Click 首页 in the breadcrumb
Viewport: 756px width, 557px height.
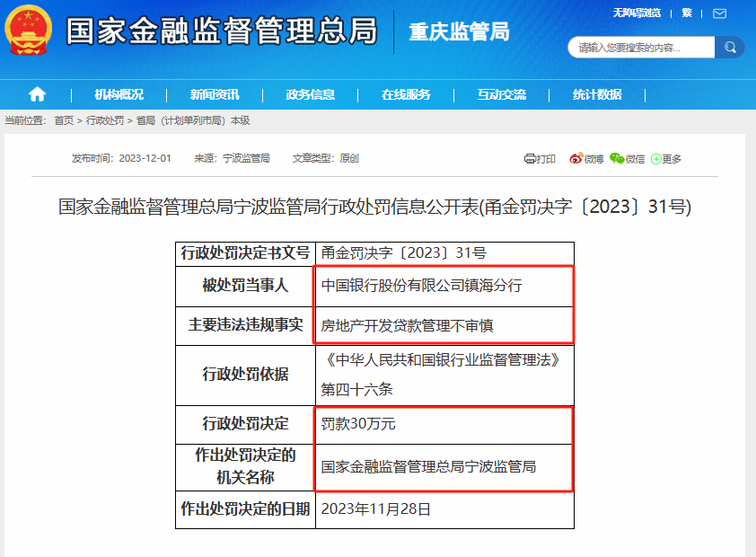tap(64, 120)
